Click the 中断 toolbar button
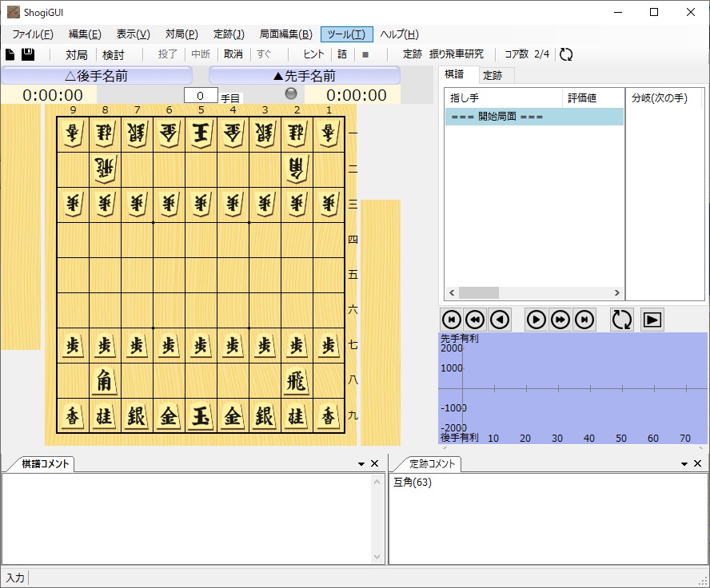 pos(201,54)
